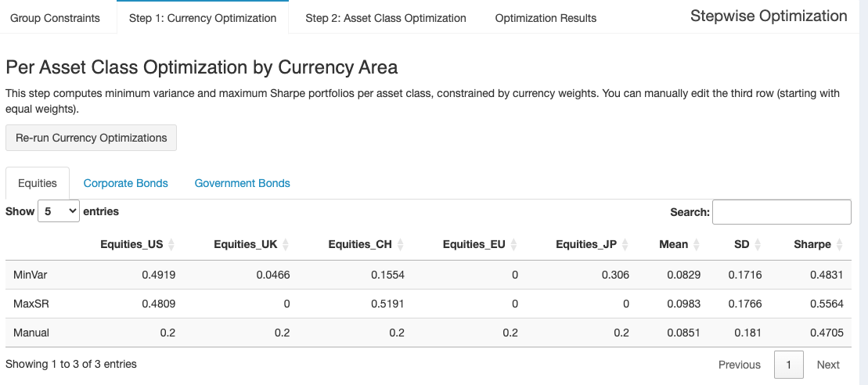The width and height of the screenshot is (868, 385).
Task: Sort by the Equities_CH column icon
Action: tap(400, 245)
